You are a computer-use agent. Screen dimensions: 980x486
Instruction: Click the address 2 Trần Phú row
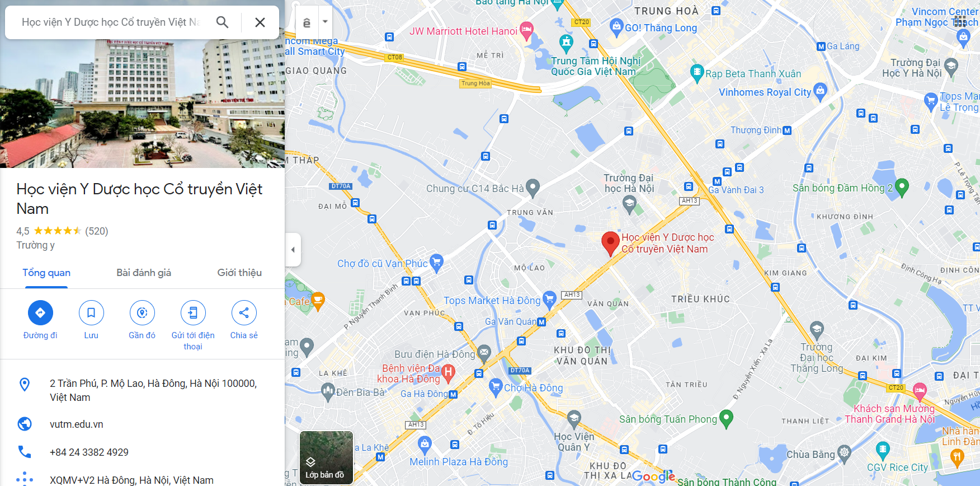pos(142,390)
